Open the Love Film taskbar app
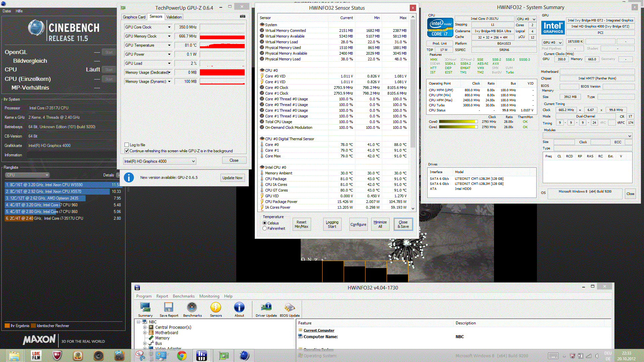 point(36,356)
